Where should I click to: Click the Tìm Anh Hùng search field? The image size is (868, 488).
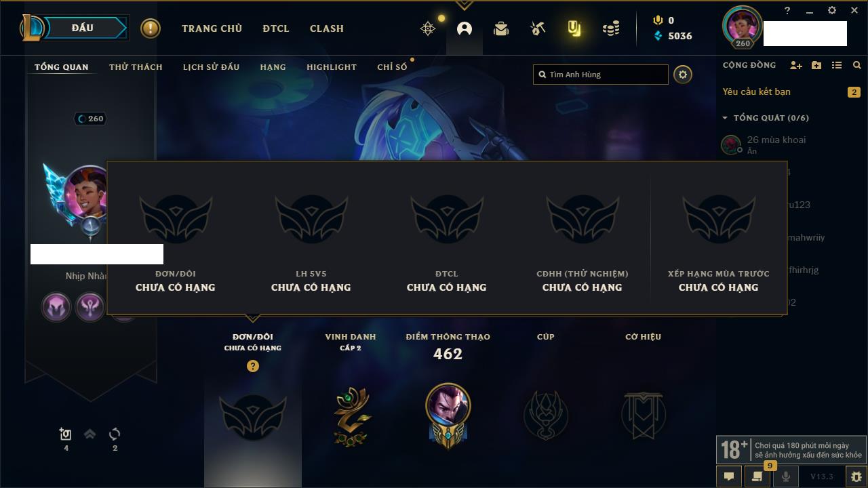point(601,75)
